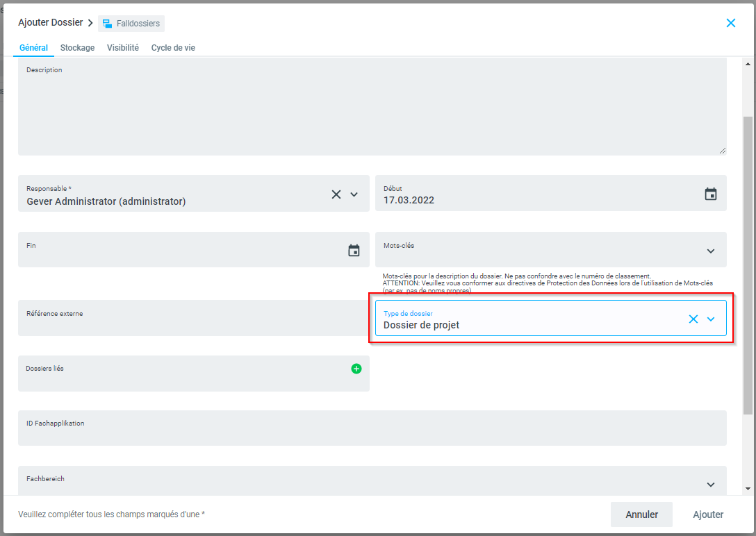756x536 pixels.
Task: Switch to the Stockage tab
Action: pyautogui.click(x=77, y=48)
